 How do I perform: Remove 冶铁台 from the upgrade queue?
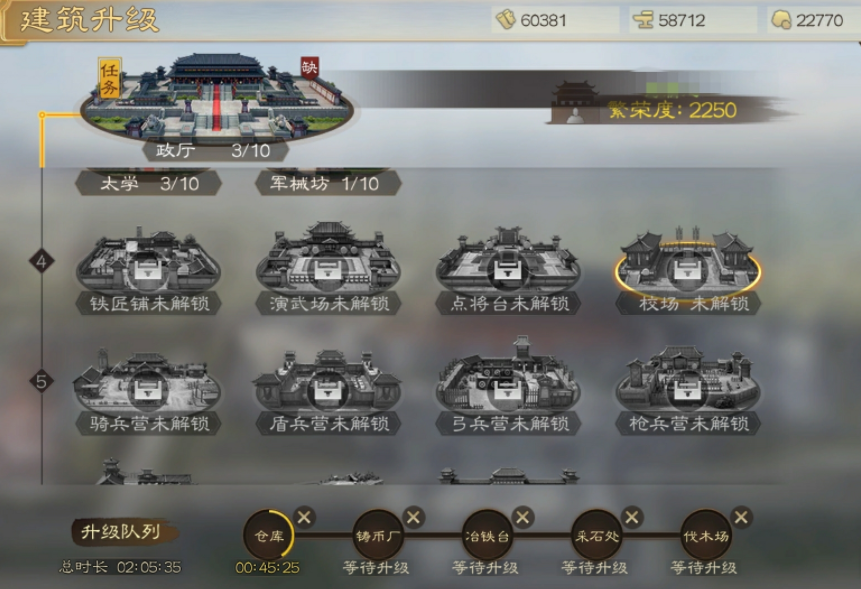[522, 517]
